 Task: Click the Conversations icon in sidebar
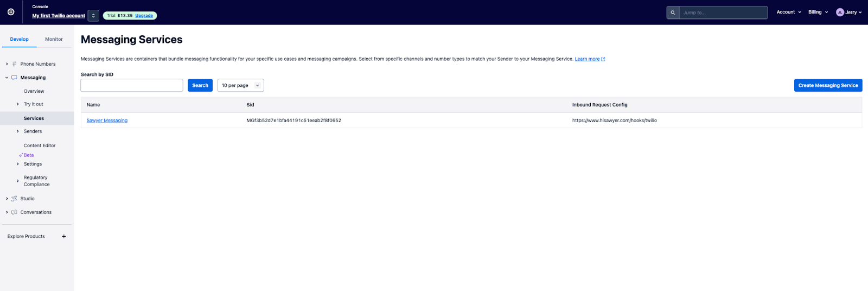pyautogui.click(x=14, y=212)
